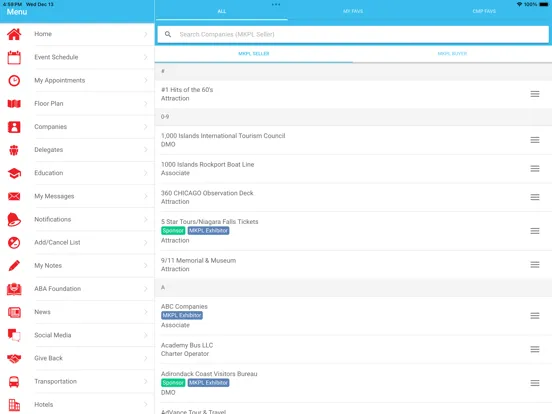
Task: Tap the Wi-Fi status icon
Action: coord(519,4)
